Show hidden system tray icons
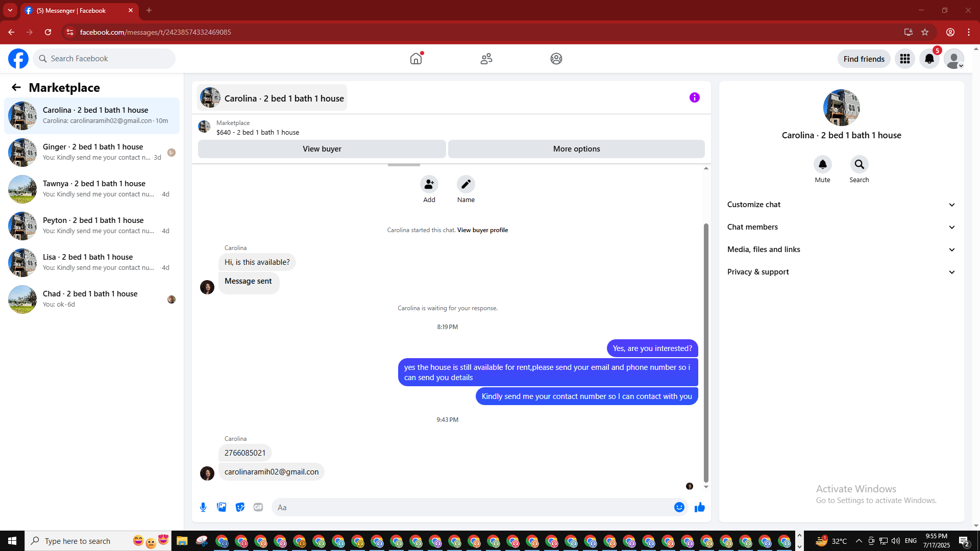This screenshot has width=980, height=551. [859, 541]
